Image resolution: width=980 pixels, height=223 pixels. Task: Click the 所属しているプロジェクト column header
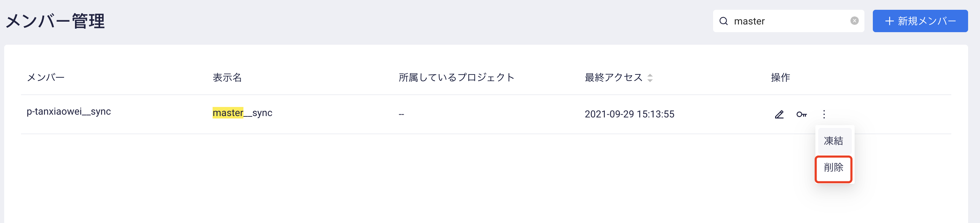coord(456,78)
